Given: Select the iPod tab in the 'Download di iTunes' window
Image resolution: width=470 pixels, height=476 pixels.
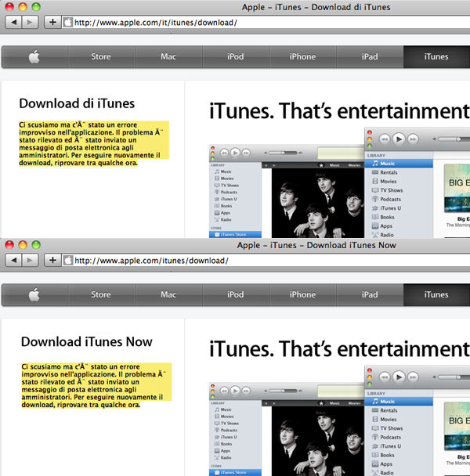Looking at the screenshot, I should pyautogui.click(x=236, y=56).
